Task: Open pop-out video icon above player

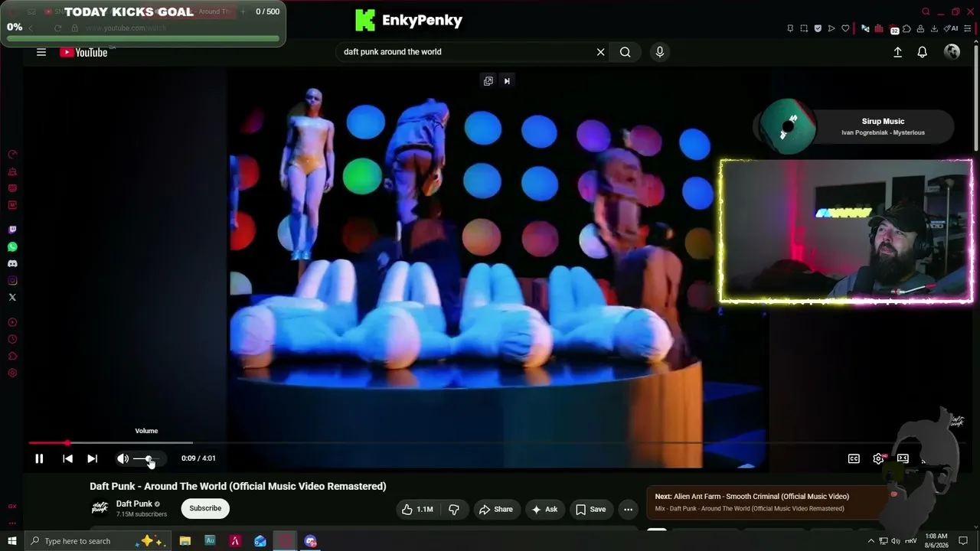Action: pos(488,80)
